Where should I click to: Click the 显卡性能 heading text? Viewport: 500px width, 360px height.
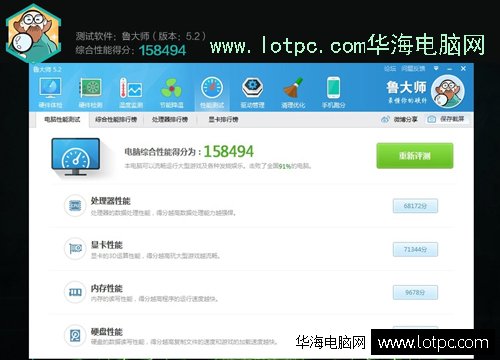107,245
